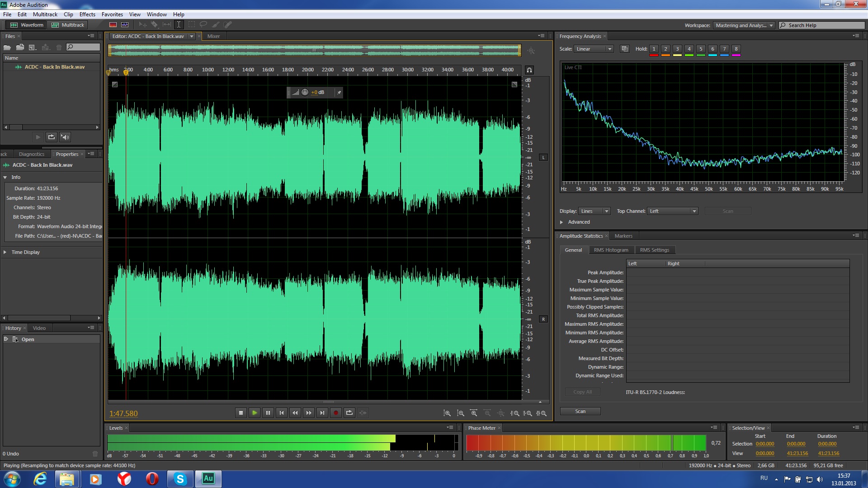Image resolution: width=868 pixels, height=488 pixels.
Task: Open the Video tab
Action: [x=39, y=328]
